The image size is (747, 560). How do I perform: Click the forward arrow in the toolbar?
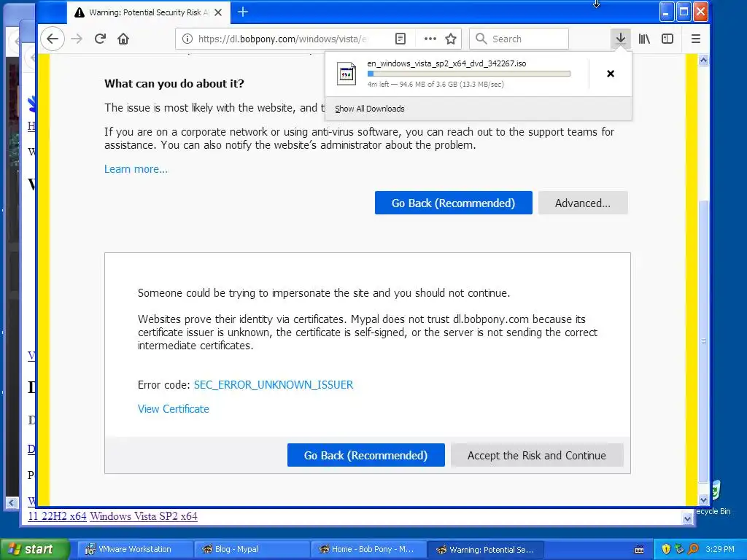pyautogui.click(x=77, y=39)
